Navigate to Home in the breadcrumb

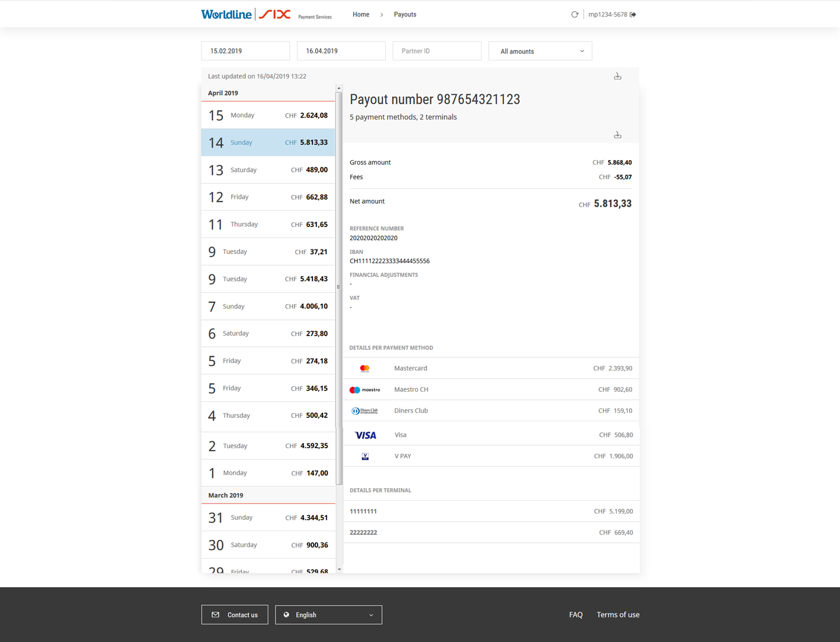(361, 14)
